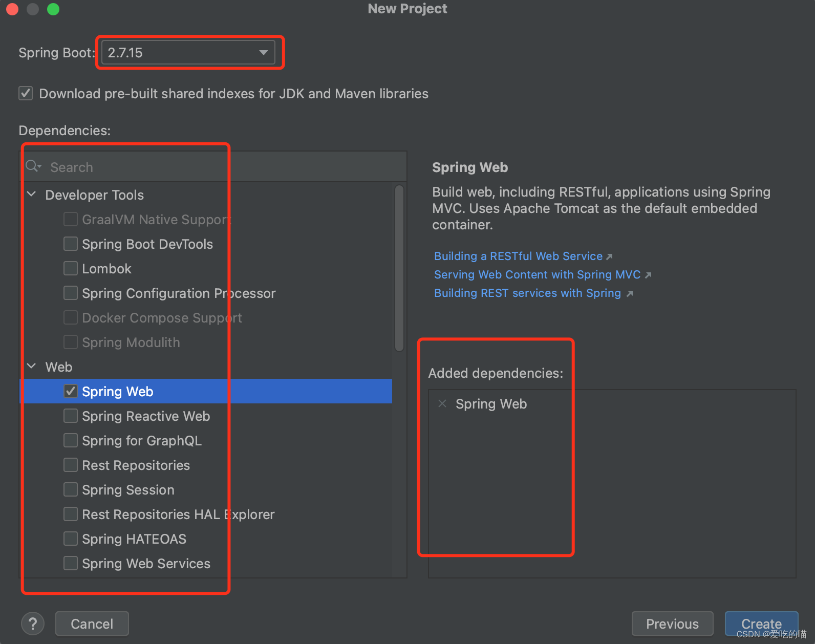Viewport: 815px width, 644px height.
Task: Uncheck the Spring Web dependency
Action: point(70,391)
